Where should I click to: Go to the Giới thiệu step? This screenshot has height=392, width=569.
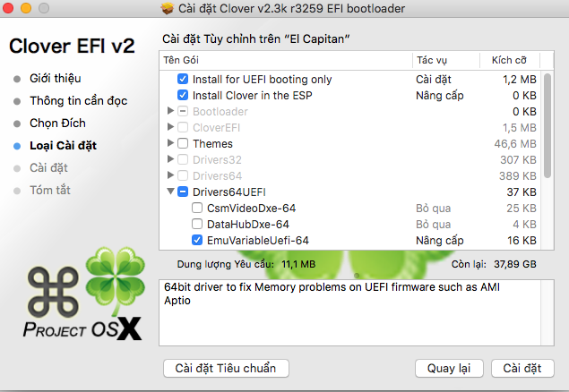tap(61, 78)
